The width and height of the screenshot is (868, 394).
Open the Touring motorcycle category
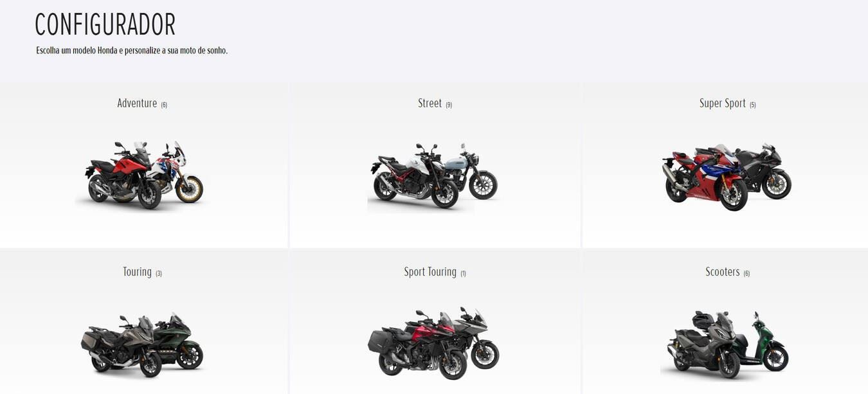pos(137,272)
